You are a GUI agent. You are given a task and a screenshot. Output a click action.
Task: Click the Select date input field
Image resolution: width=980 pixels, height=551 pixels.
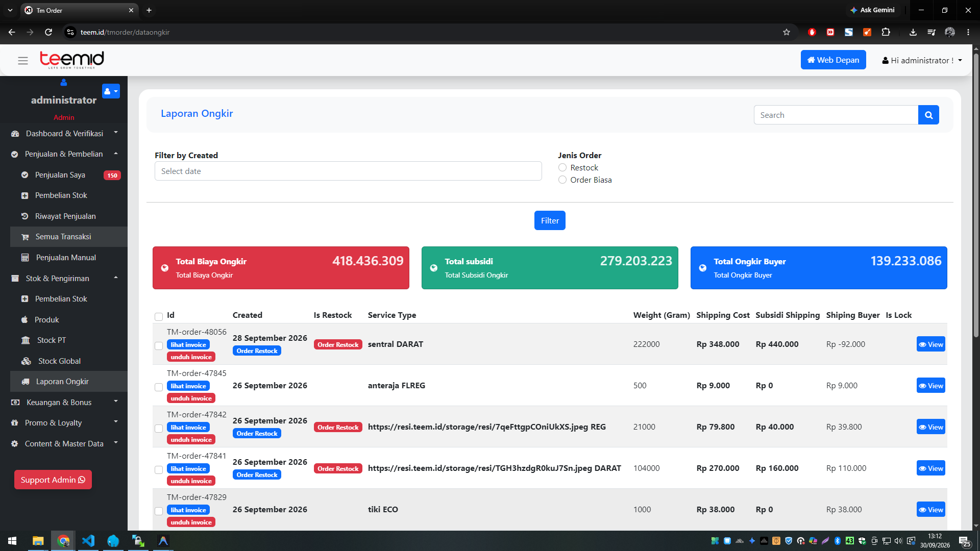pyautogui.click(x=348, y=171)
